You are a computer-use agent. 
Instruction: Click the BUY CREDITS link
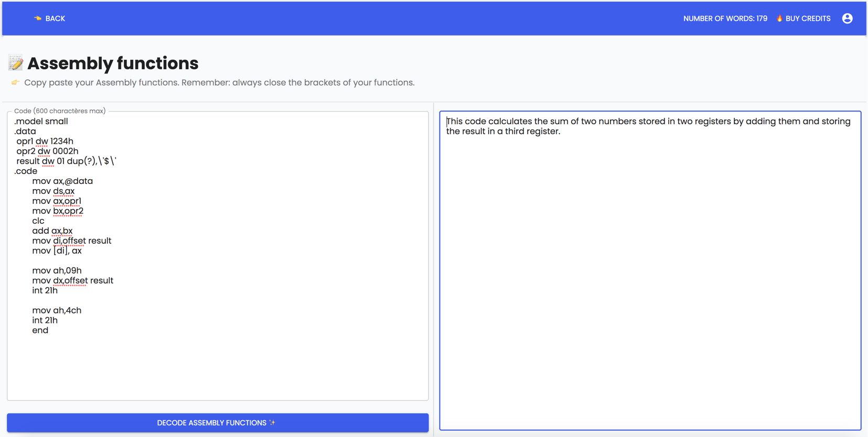point(808,18)
